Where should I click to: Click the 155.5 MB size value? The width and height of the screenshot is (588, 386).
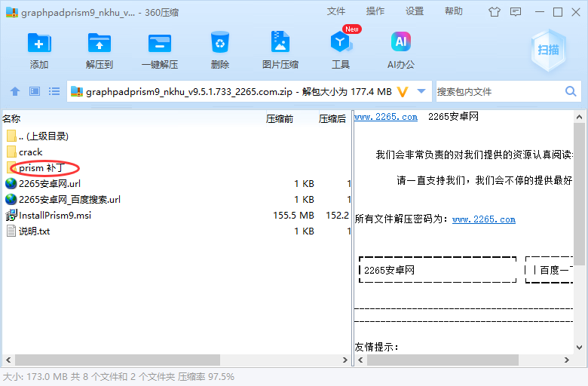pos(293,215)
